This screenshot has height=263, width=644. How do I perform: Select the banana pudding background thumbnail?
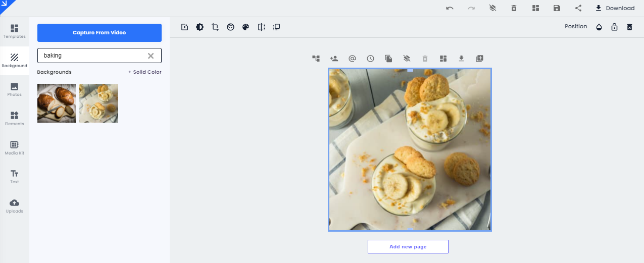pos(98,103)
